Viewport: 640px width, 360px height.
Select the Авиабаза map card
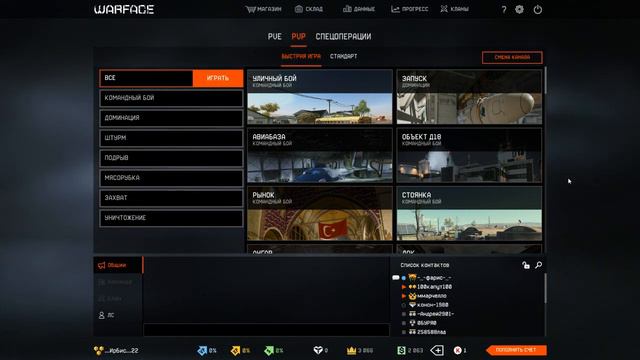[x=320, y=155]
